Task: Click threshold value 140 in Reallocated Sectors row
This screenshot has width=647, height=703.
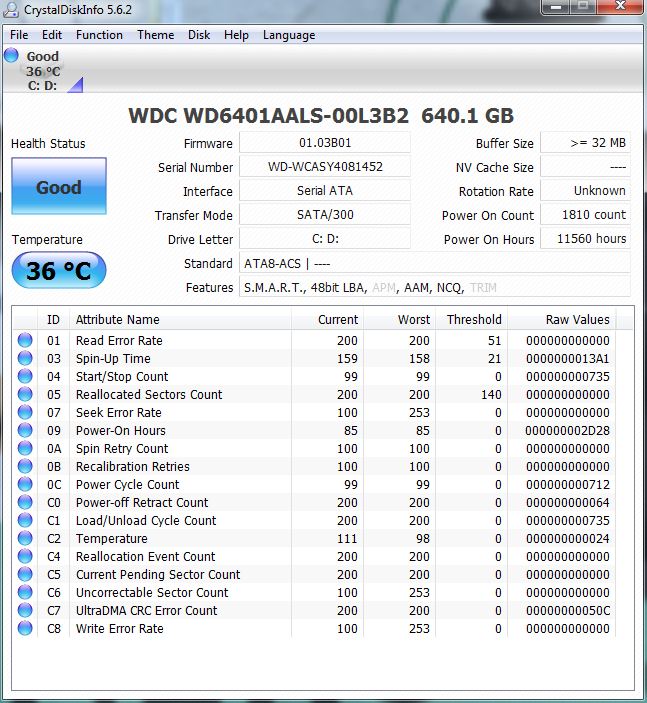Action: (x=491, y=395)
